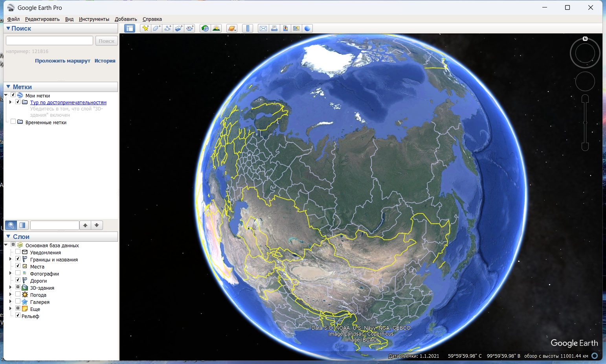
Task: Click the zoom slider on the map
Action: click(585, 123)
